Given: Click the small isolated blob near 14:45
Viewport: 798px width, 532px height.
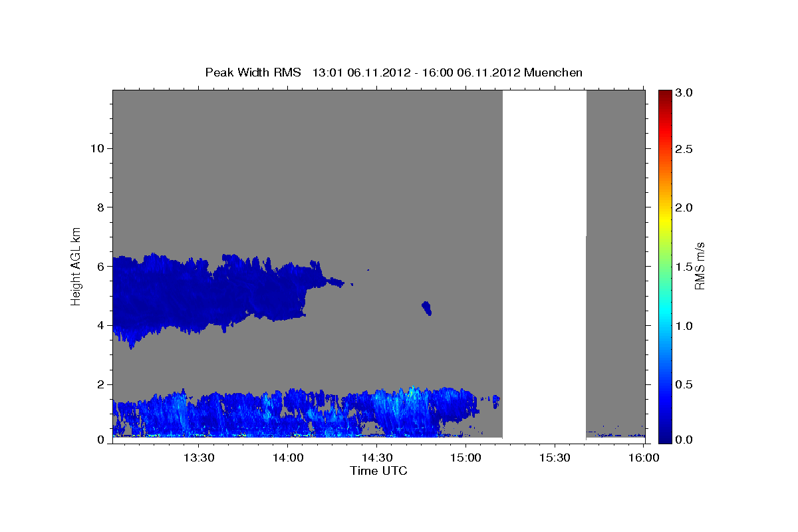Looking at the screenshot, I should (426, 308).
